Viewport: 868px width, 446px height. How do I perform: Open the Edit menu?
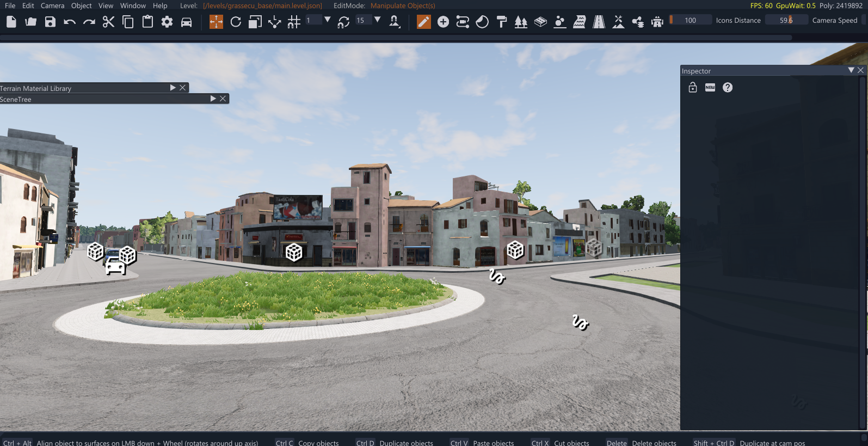tap(28, 5)
